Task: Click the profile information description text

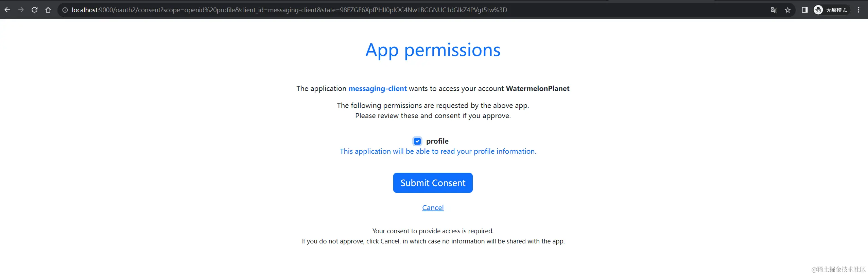Action: click(x=438, y=151)
